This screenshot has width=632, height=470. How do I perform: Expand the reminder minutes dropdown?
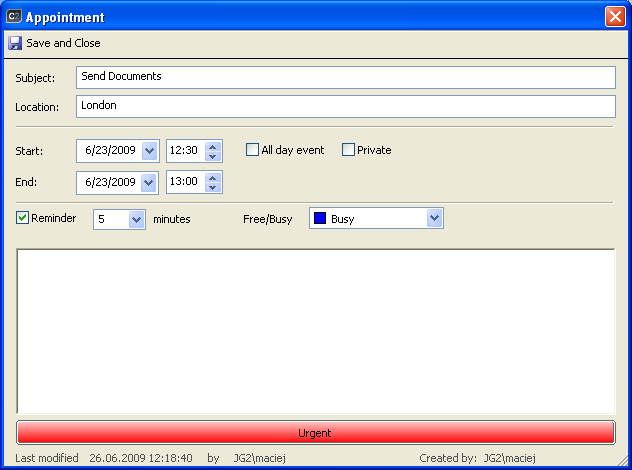coord(137,220)
